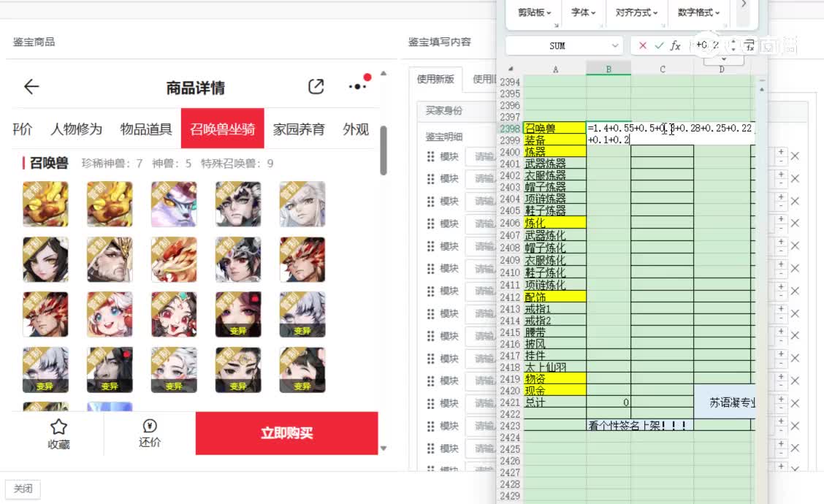Click the product detail vertical scrollbar thumb
Image resolution: width=824 pixels, height=504 pixels.
[384, 150]
